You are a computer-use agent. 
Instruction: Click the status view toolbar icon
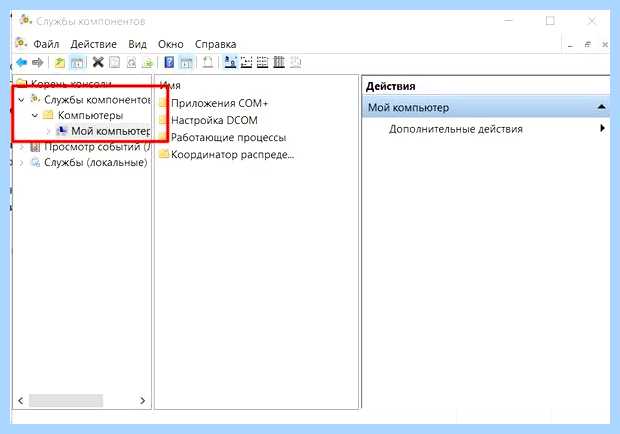[x=295, y=62]
